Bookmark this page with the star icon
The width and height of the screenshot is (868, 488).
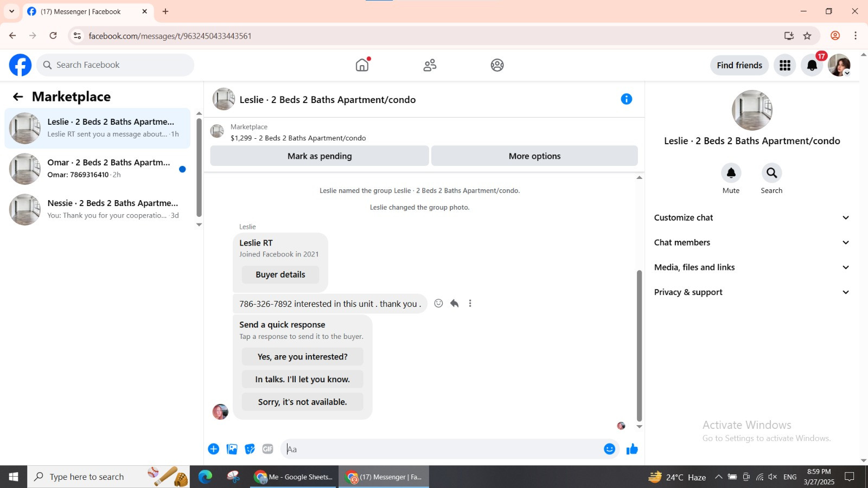point(807,36)
